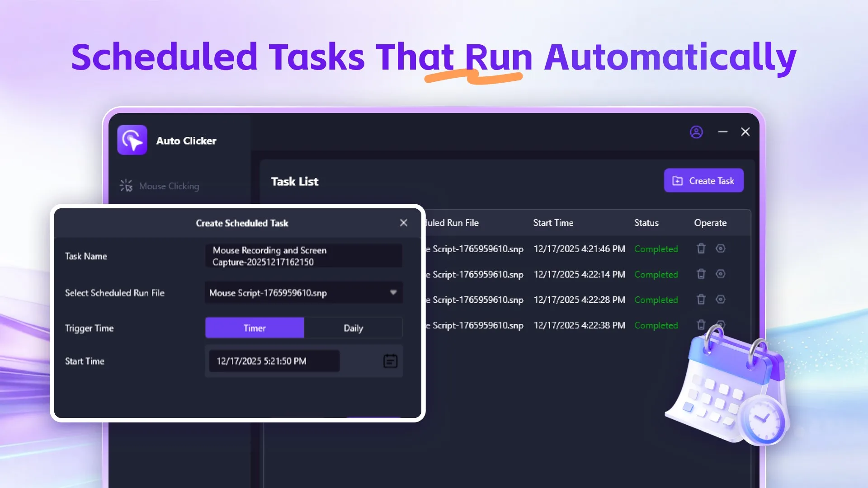Click the Task List heading
The width and height of the screenshot is (868, 488).
click(x=295, y=181)
